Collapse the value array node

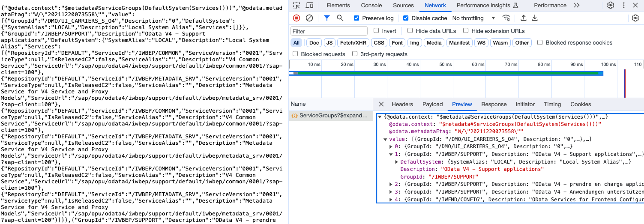coord(385,139)
